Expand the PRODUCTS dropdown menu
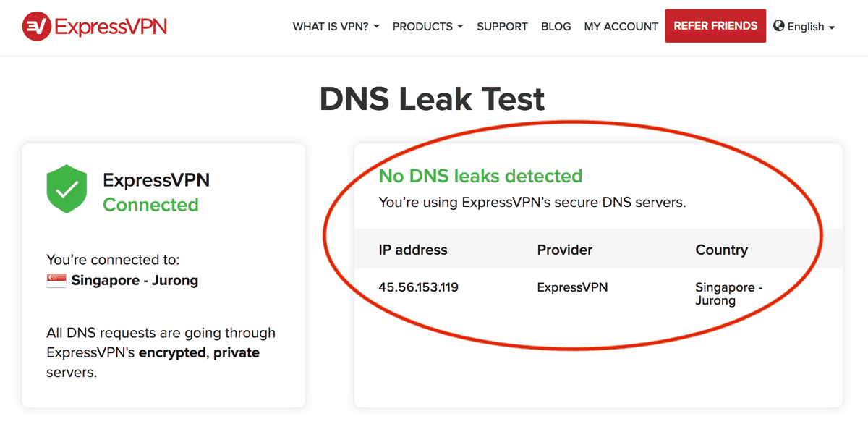868x432 pixels. tap(427, 27)
